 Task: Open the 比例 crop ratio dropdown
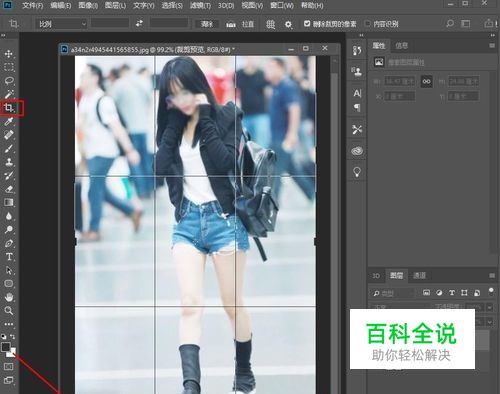pyautogui.click(x=61, y=24)
